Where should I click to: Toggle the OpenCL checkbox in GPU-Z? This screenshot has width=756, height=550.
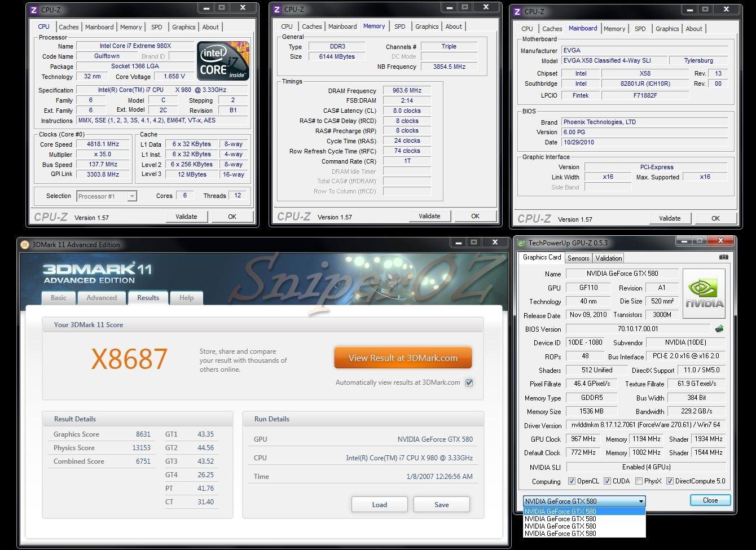pyautogui.click(x=572, y=481)
